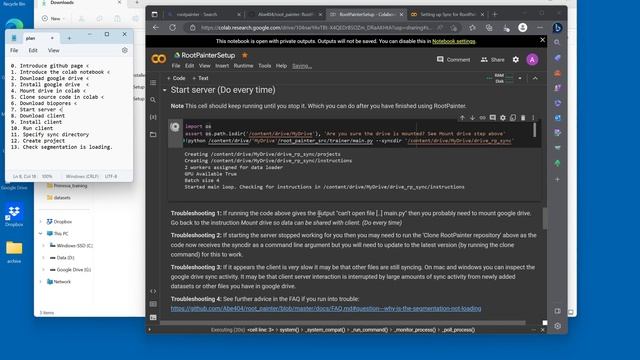Add new tab in Notepad
This screenshot has width=640, height=360.
69,38
